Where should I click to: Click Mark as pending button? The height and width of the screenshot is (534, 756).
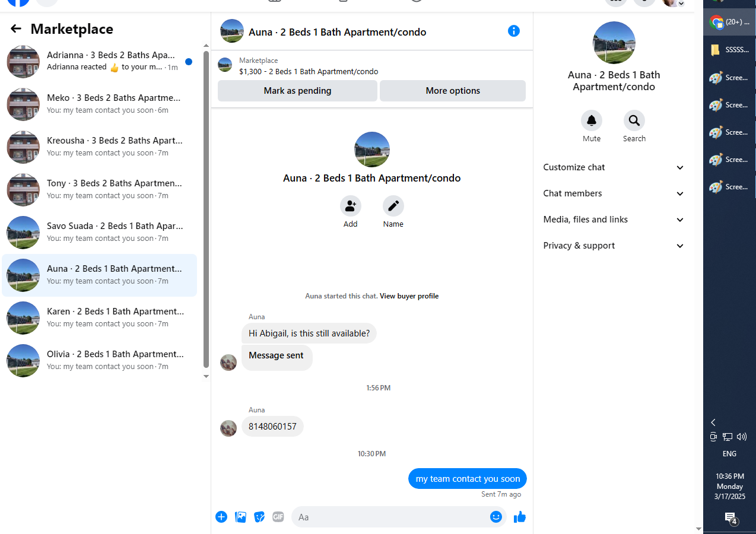pos(297,91)
